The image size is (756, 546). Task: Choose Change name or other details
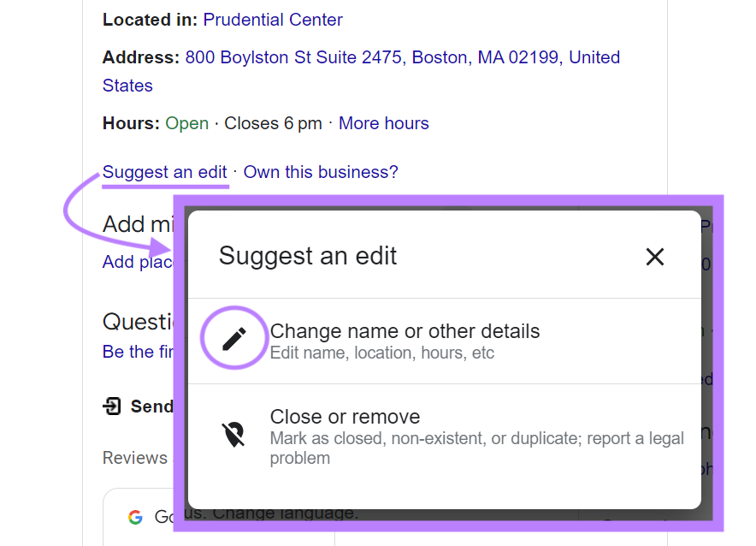coord(405,330)
